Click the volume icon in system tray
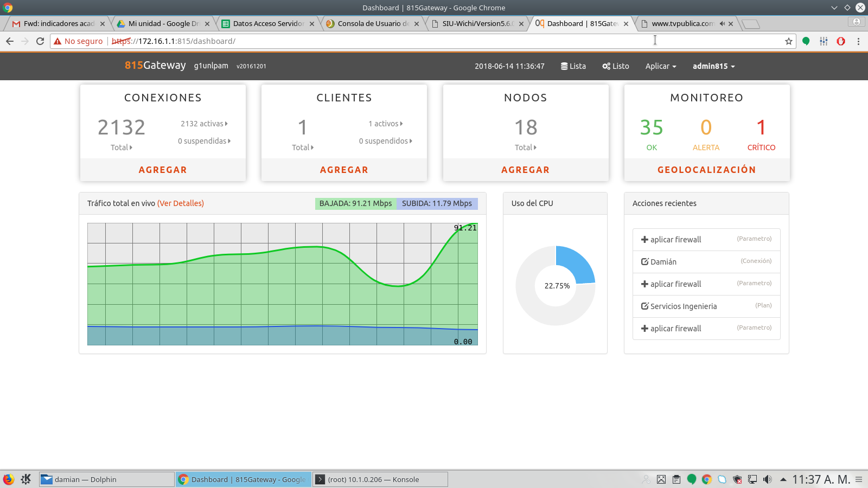The height and width of the screenshot is (488, 868). click(767, 479)
